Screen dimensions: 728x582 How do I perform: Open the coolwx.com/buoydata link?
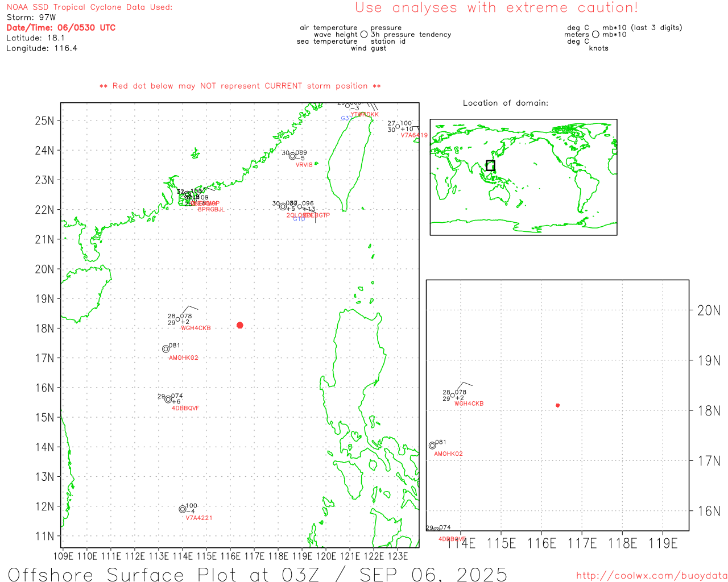[652, 576]
